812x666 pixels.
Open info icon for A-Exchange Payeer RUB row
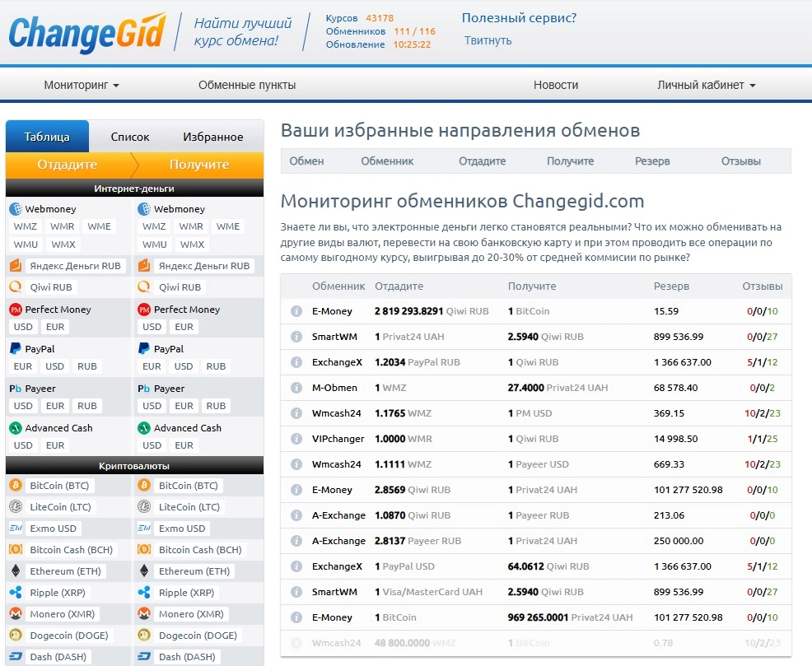[x=296, y=541]
